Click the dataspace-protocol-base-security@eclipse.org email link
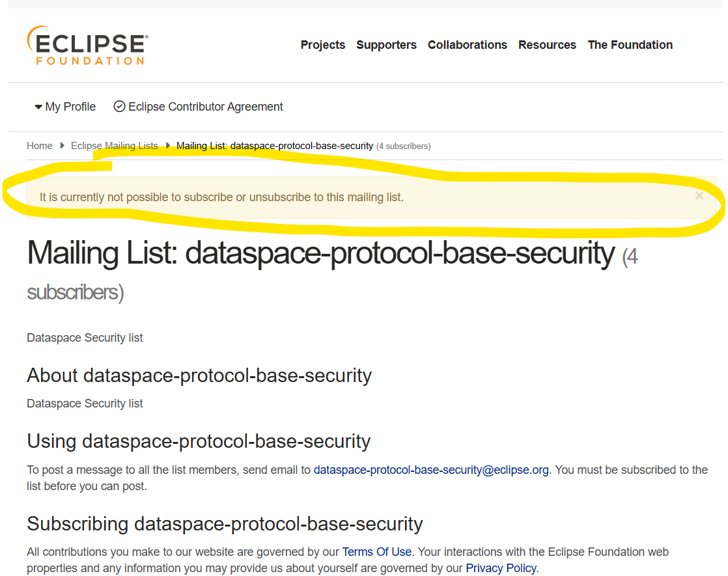The width and height of the screenshot is (728, 576). click(431, 470)
